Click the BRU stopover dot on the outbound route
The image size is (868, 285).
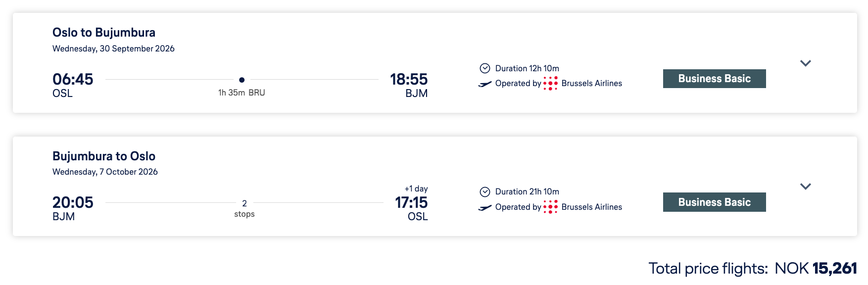pyautogui.click(x=241, y=80)
